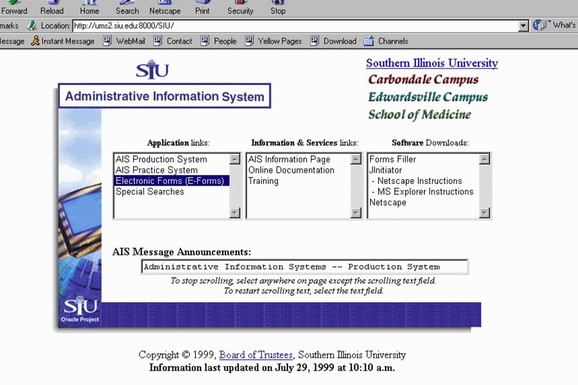Open WebMail from the personal toolbar
Screen dimensions: 578x385
pyautogui.click(x=107, y=41)
